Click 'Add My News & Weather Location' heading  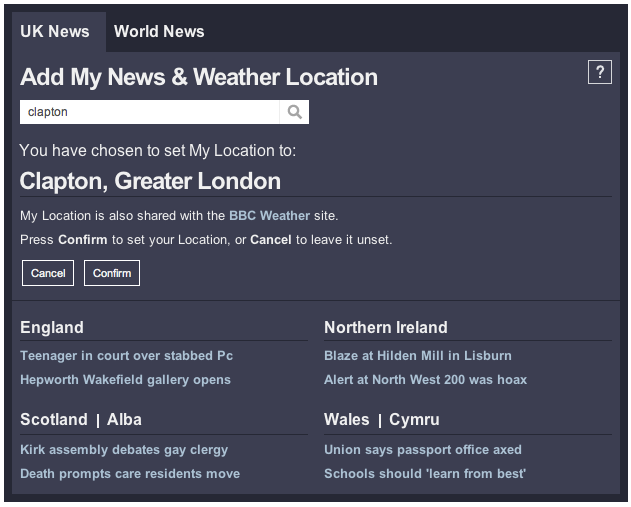pyautogui.click(x=199, y=77)
